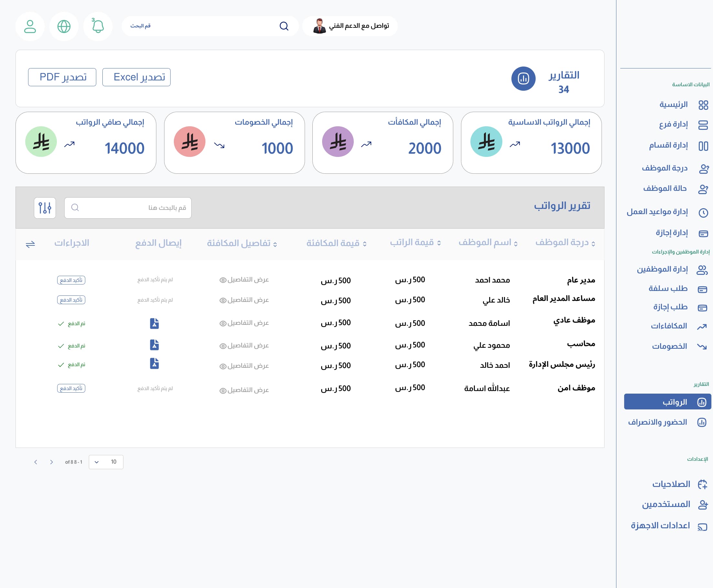Show bonus details for محمود علي
Image resolution: width=713 pixels, height=588 pixels.
pos(244,346)
